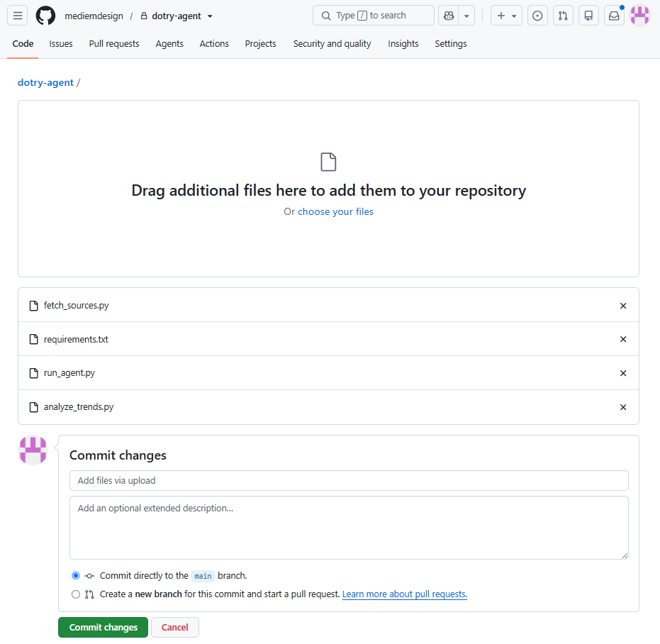Open the notifications inbox icon

[x=614, y=16]
